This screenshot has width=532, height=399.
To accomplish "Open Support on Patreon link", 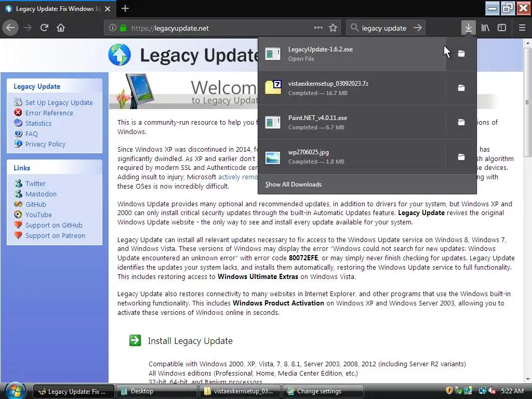I will click(55, 235).
